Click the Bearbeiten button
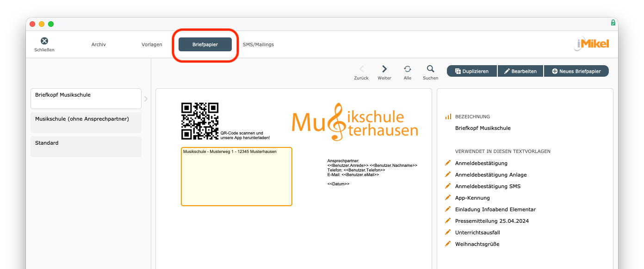This screenshot has width=644, height=269. click(520, 71)
